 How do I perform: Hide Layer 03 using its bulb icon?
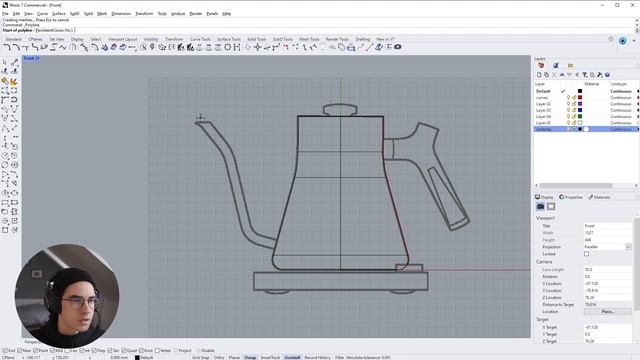point(568,110)
